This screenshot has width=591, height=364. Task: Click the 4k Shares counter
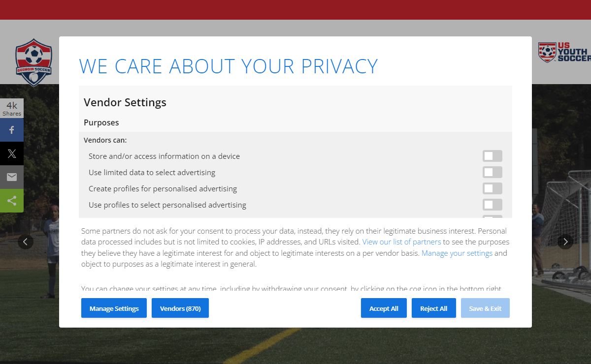[x=12, y=109]
